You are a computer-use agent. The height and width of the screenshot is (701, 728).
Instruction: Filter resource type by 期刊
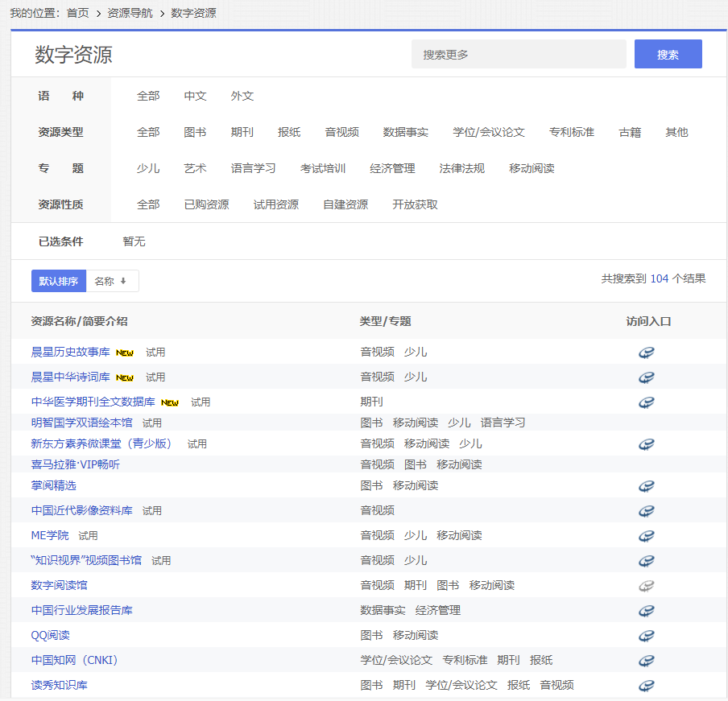coord(242,132)
